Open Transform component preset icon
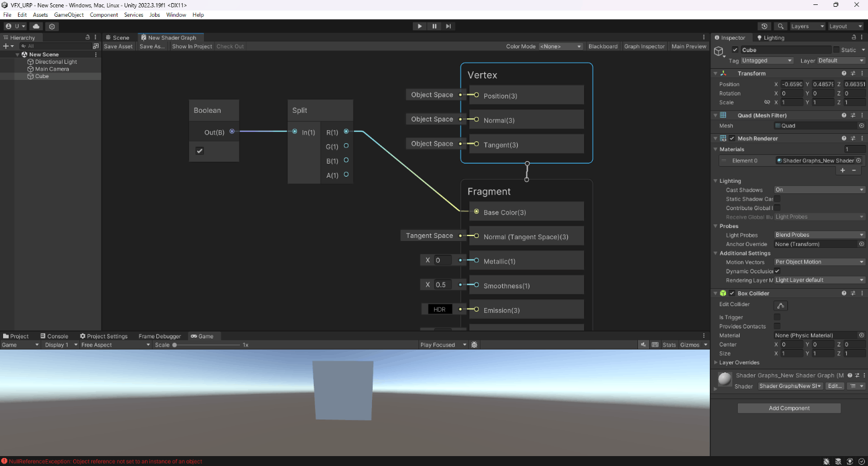The width and height of the screenshot is (868, 466). pos(853,73)
